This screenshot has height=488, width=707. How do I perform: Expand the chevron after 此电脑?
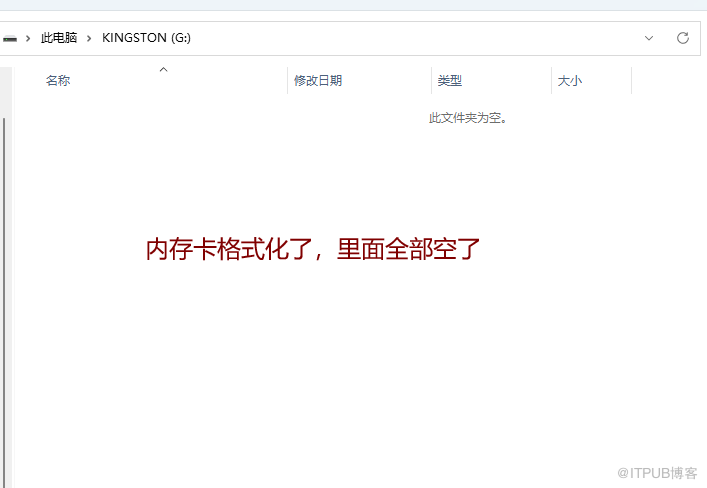pos(89,38)
